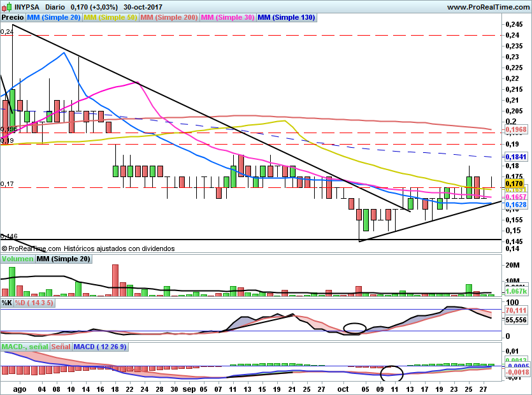Open the %D (14 3 5) stochastic label

pos(34,303)
